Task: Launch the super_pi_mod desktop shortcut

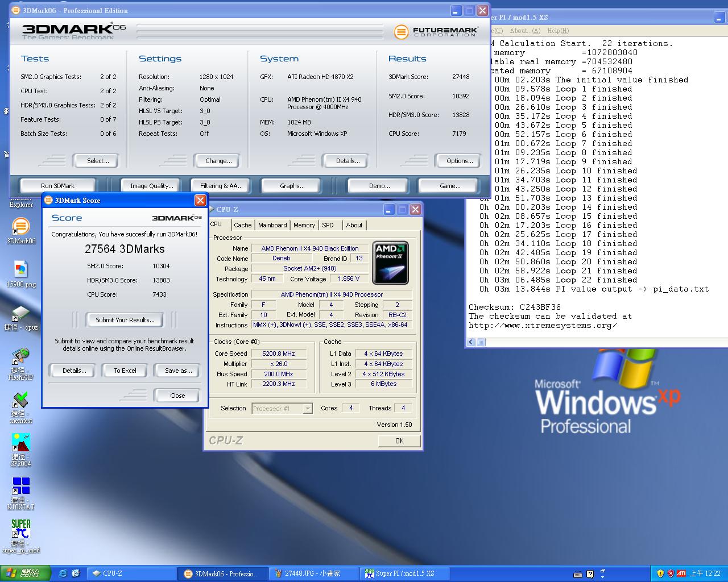Action: tap(20, 537)
